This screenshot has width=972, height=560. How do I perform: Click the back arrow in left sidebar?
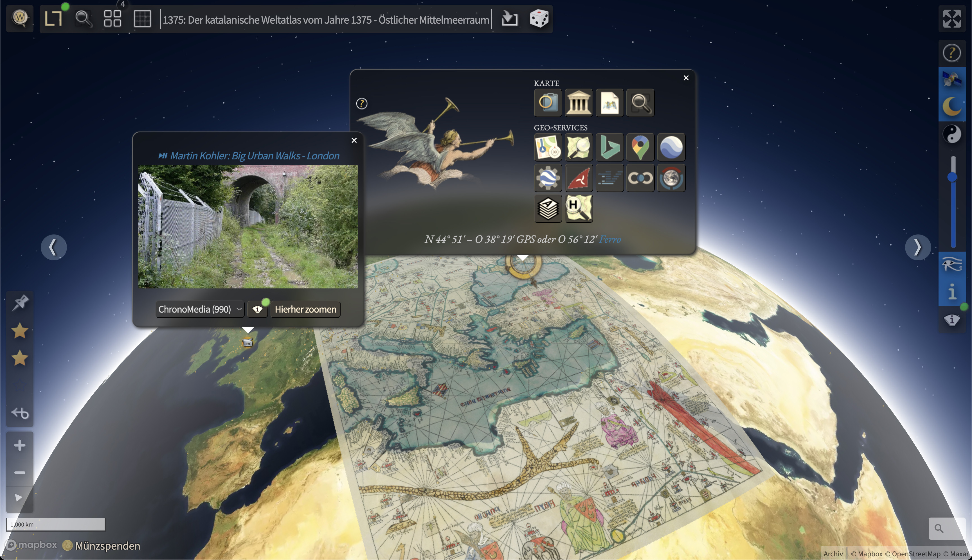[20, 413]
